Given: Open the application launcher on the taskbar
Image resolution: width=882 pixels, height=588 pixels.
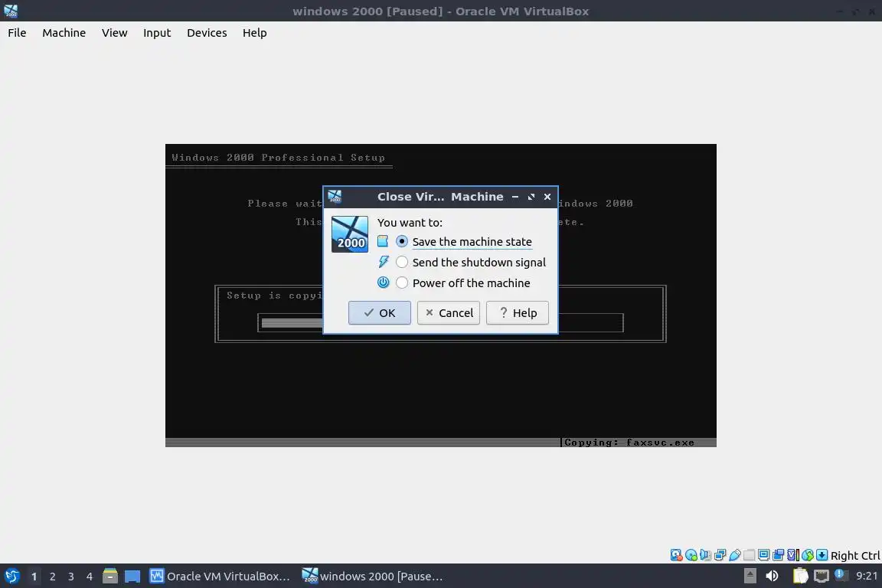Looking at the screenshot, I should (11, 577).
